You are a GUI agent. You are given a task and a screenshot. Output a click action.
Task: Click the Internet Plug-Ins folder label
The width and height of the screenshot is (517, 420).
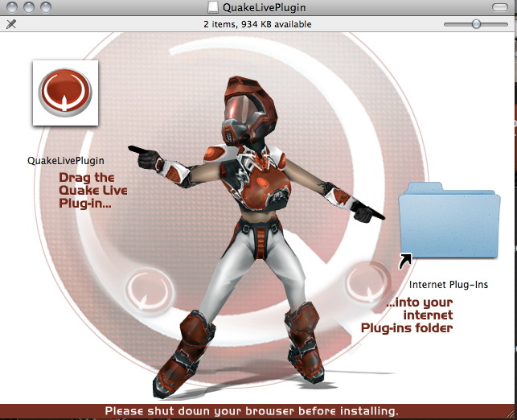(x=449, y=284)
